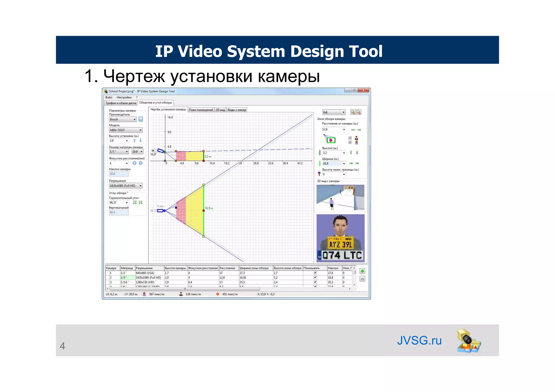Image resolution: width=555 pixels, height=392 pixels.
Task: Widen view zone with green outward arrows
Action: [351, 163]
